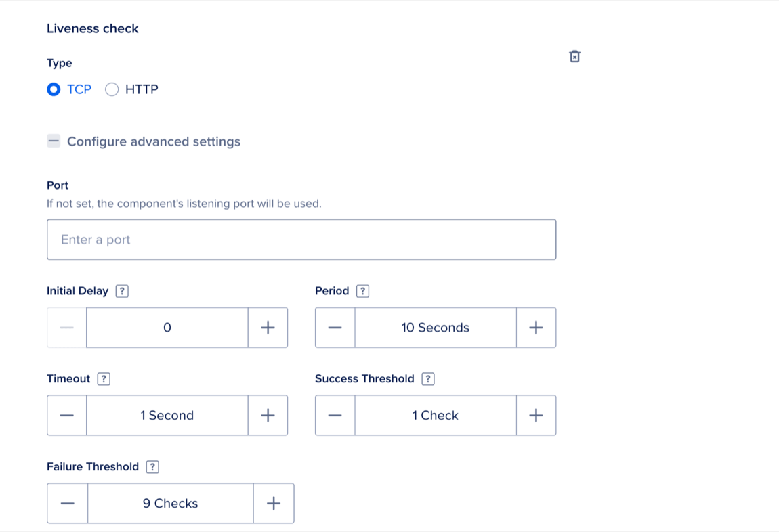Increase the Success Threshold checks
The width and height of the screenshot is (779, 532).
[536, 416]
